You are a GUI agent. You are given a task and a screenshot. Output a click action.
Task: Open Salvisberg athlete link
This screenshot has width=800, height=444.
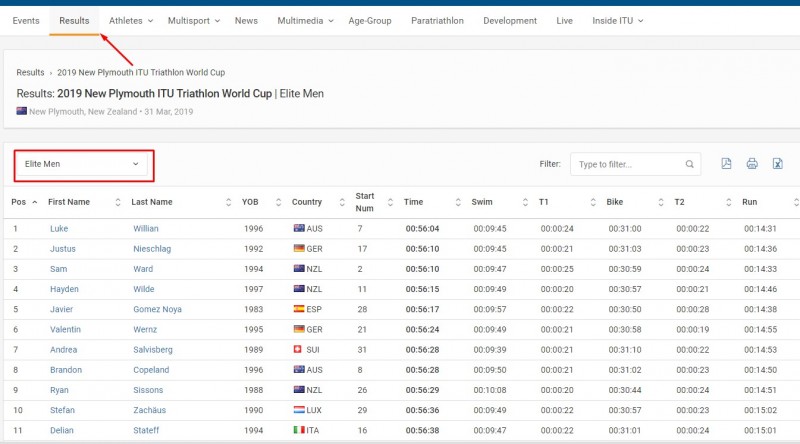153,350
